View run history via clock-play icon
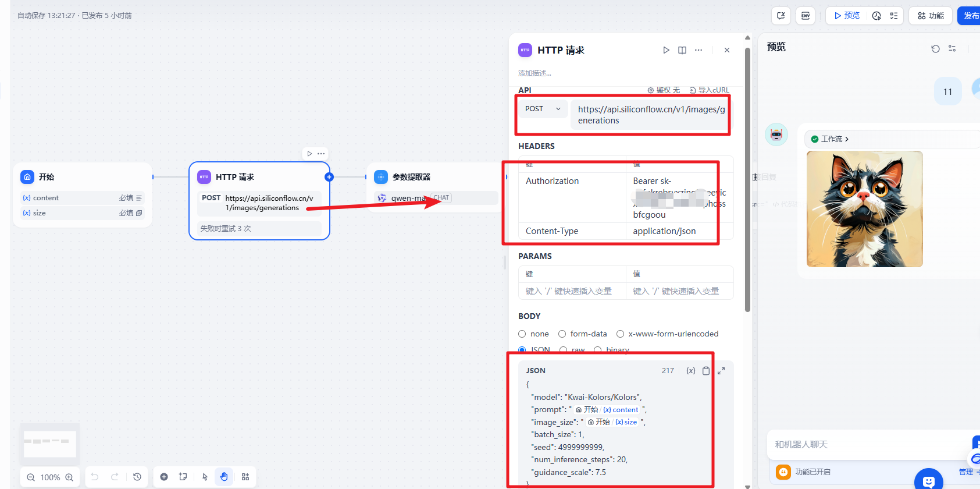Screen dimensions: 980x489 876,16
